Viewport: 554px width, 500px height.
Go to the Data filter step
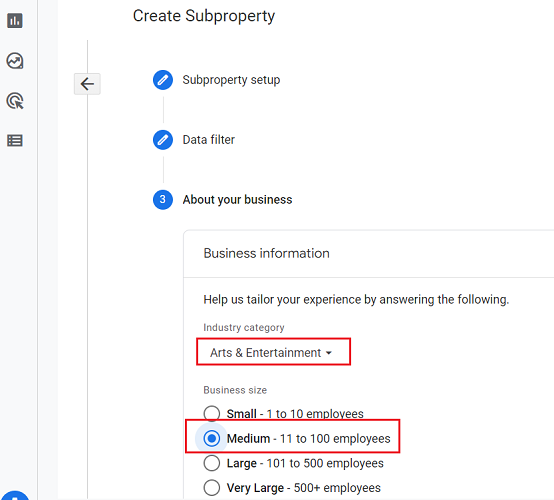click(208, 140)
